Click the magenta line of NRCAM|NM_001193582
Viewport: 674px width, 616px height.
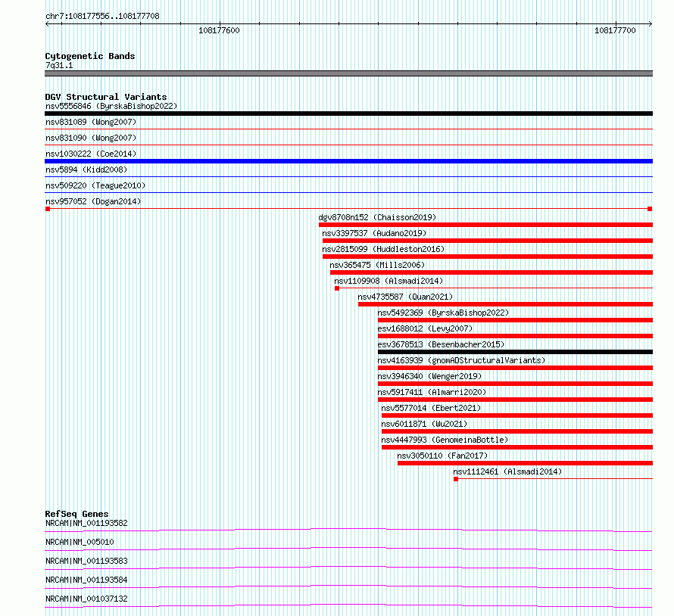click(x=348, y=530)
